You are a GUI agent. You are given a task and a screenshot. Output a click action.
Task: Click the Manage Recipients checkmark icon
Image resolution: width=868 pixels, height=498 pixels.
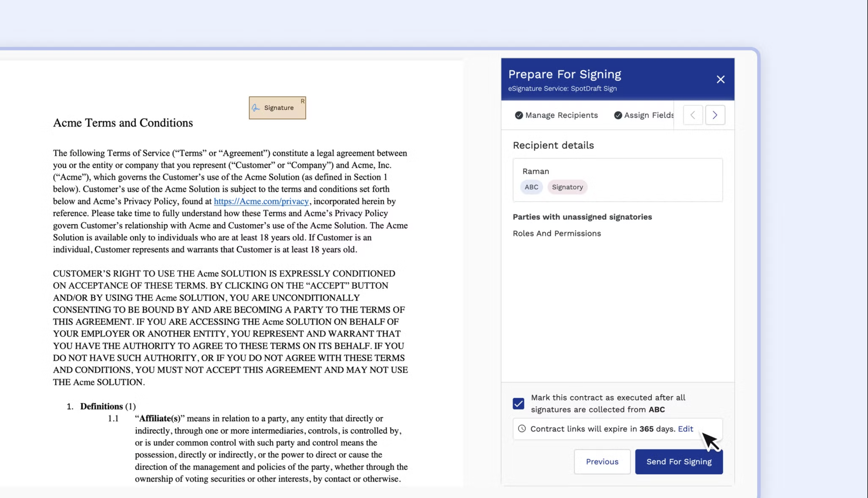click(519, 115)
